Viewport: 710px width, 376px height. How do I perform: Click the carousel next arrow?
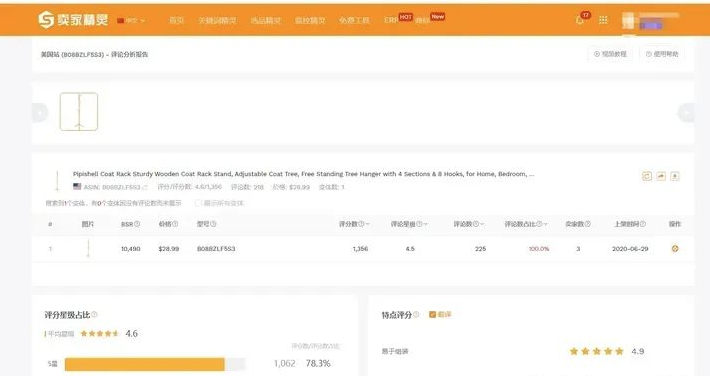[x=686, y=112]
